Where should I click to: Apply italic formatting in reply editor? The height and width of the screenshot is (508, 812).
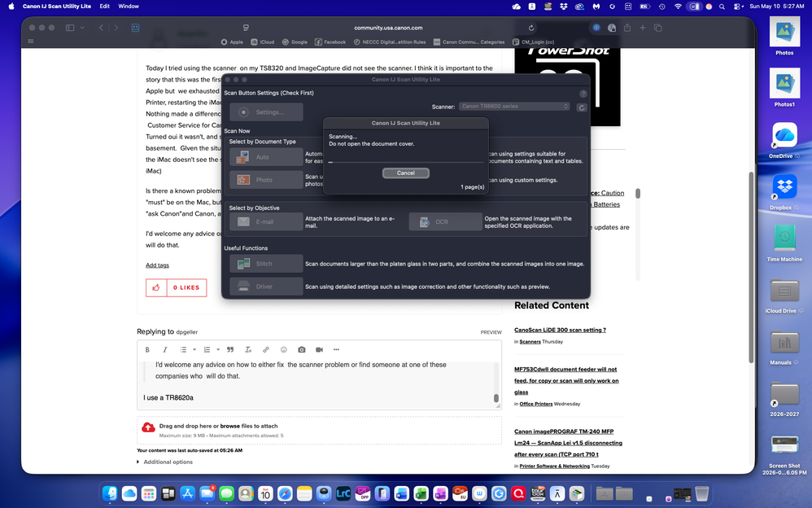tap(164, 350)
